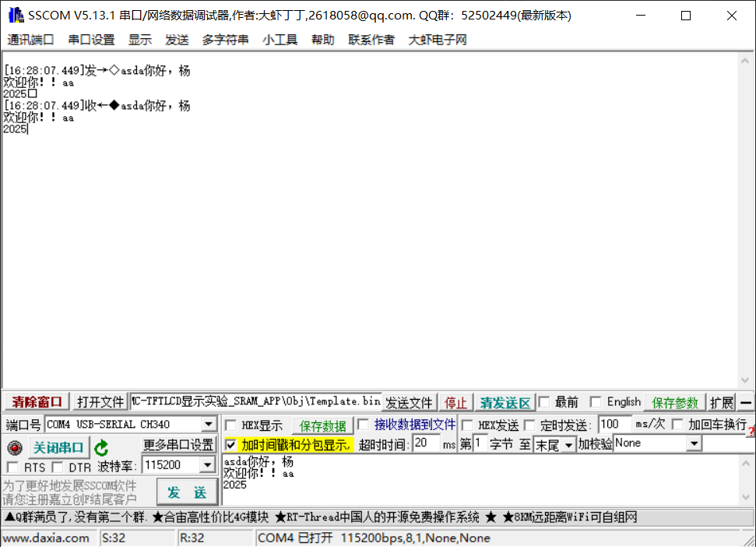Viewport: 756px width, 547px height.
Task: Open the 小工具 menu
Action: [x=280, y=40]
